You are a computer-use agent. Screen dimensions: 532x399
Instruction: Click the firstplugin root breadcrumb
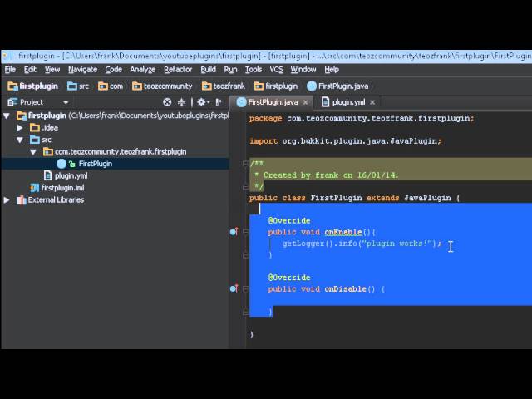tap(32, 86)
